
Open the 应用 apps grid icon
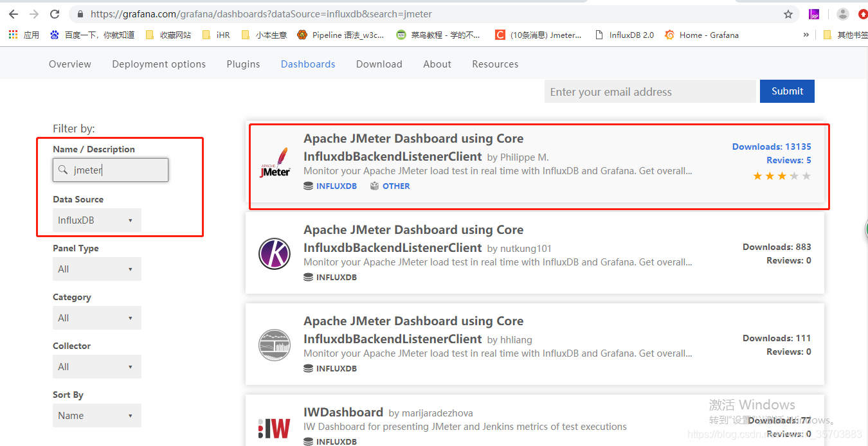click(14, 35)
